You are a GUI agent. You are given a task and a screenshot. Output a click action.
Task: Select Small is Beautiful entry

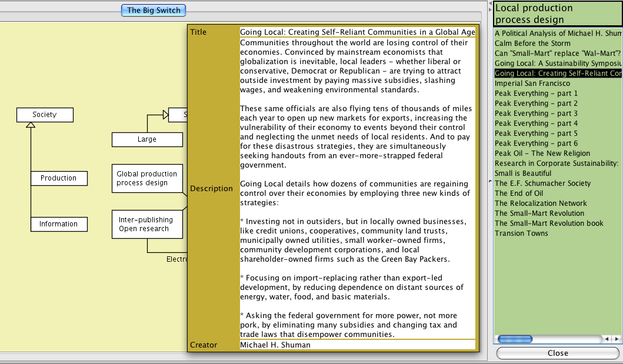point(523,173)
